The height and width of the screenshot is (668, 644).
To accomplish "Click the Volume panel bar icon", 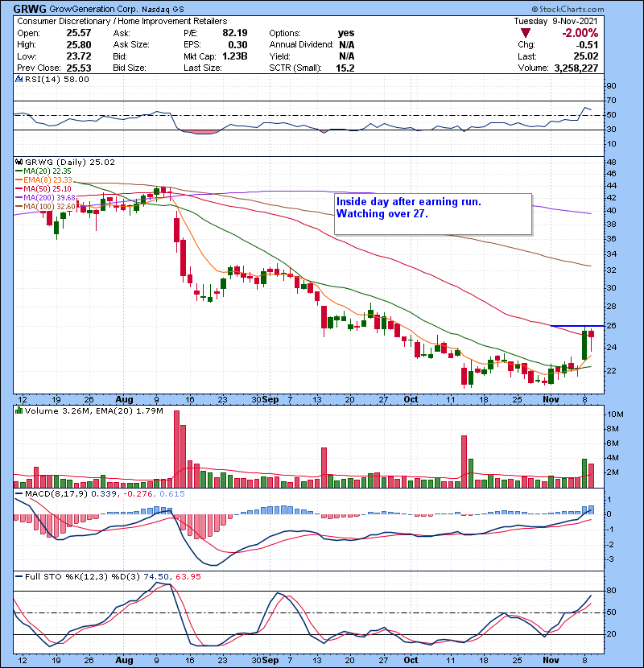I will [19, 410].
